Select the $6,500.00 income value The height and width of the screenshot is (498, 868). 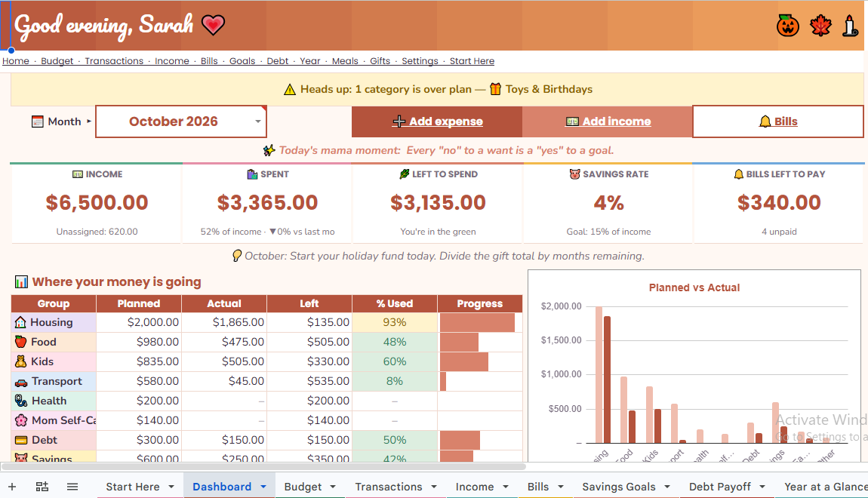click(x=97, y=202)
